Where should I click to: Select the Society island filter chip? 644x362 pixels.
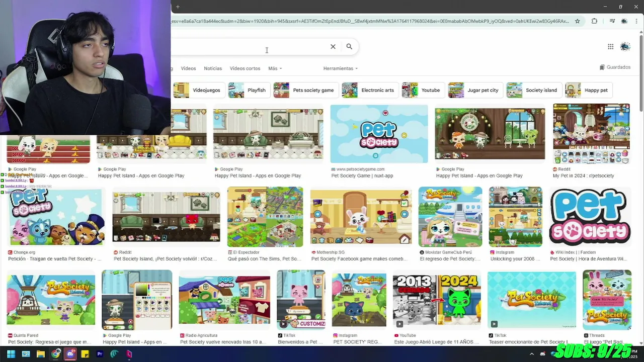click(534, 90)
